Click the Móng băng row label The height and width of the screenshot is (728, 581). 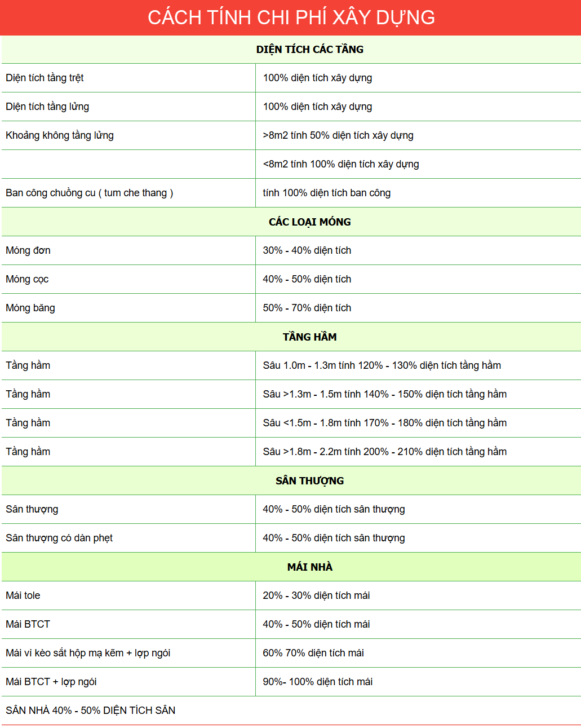click(x=30, y=308)
